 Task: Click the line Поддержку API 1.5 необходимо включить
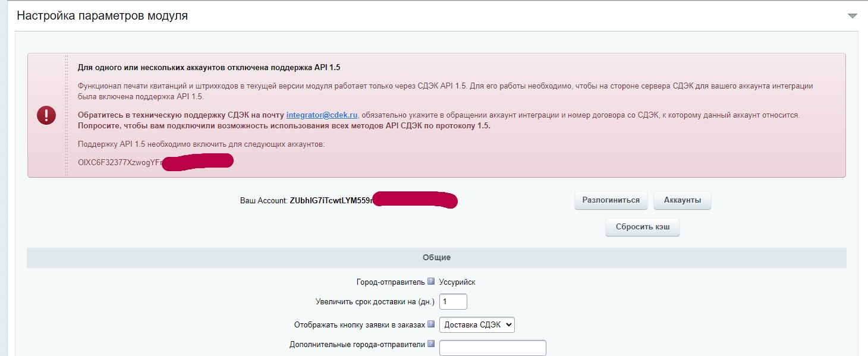point(202,144)
